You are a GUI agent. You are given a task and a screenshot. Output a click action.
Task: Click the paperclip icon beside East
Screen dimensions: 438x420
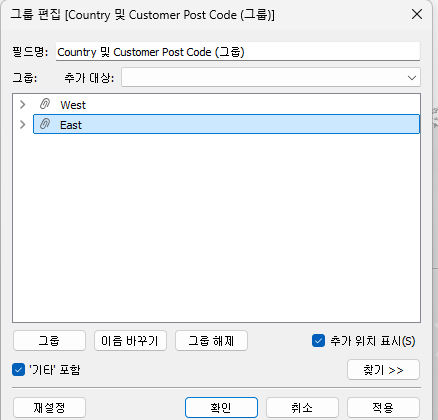tap(45, 124)
